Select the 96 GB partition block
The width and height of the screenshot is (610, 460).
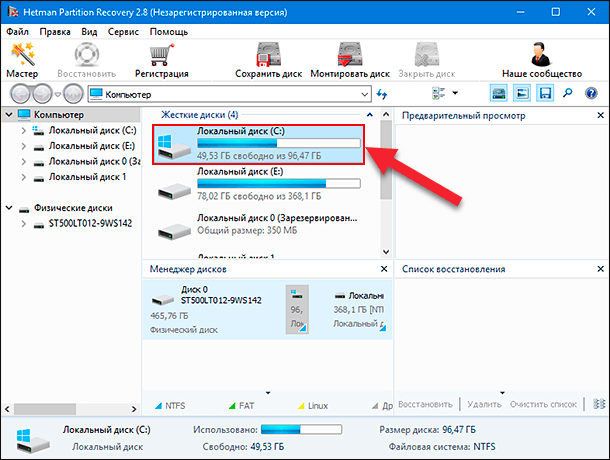click(x=297, y=310)
